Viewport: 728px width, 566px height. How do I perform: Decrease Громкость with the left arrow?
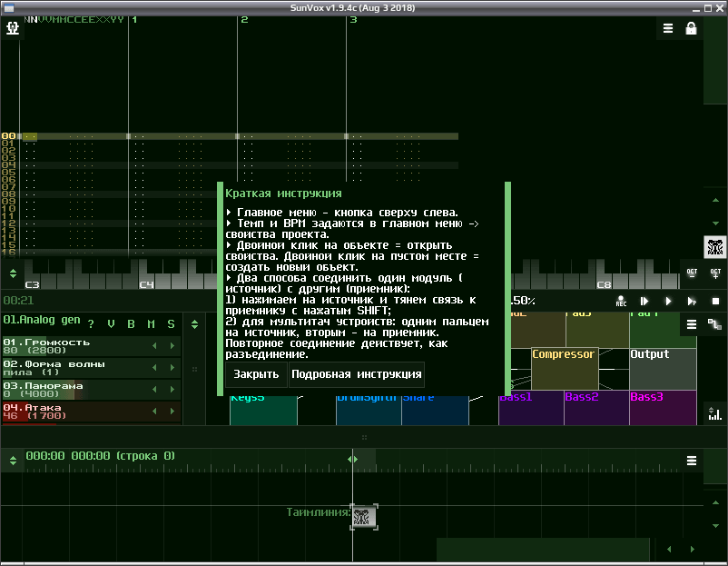(154, 346)
